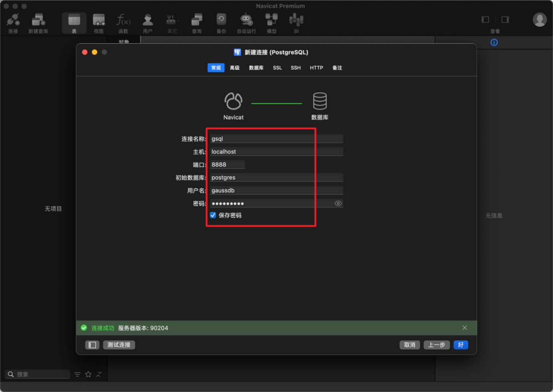This screenshot has height=392, width=553.
Task: Uncheck the 保存密码 checkbox
Action: pos(213,215)
